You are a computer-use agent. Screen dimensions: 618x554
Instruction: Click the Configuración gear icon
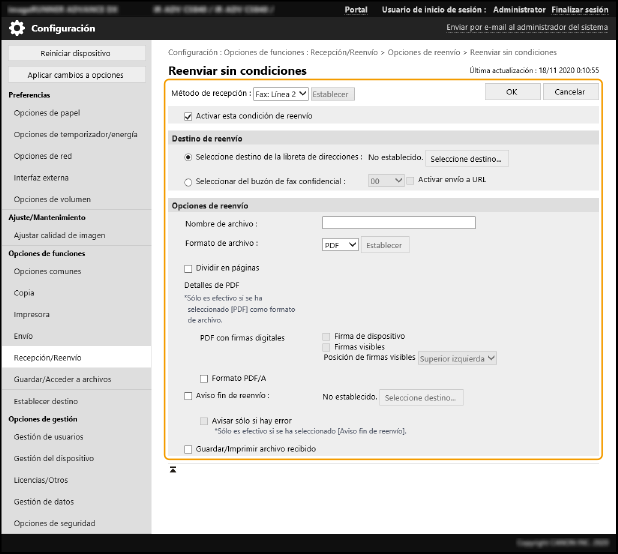point(19,29)
